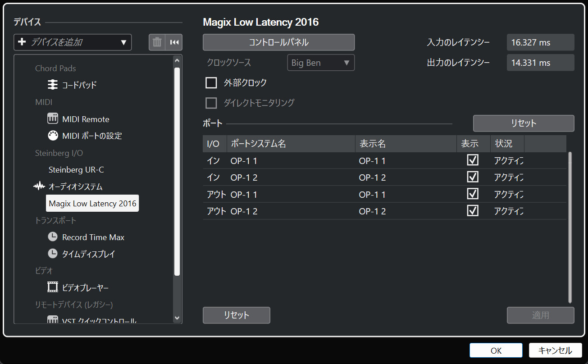Select Record Time Max entry

click(x=93, y=237)
